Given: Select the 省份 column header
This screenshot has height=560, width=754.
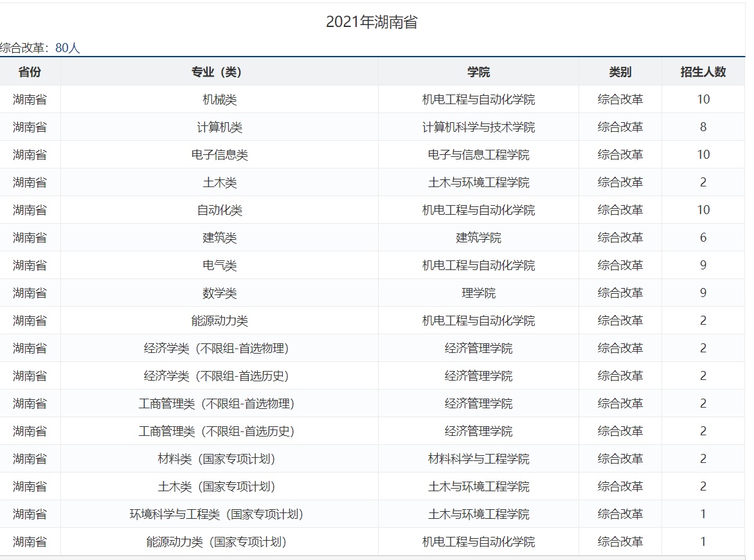Looking at the screenshot, I should 30,72.
